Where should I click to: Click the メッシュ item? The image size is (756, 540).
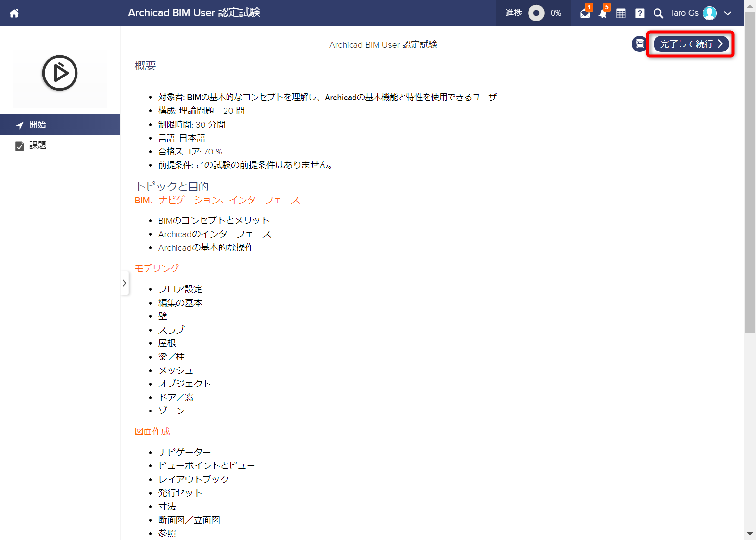click(176, 370)
